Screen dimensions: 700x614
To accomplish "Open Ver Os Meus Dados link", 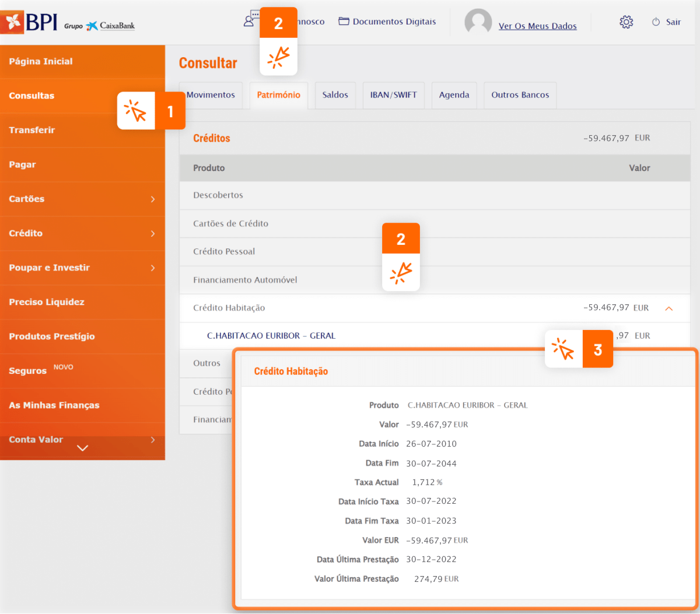I will [x=537, y=26].
